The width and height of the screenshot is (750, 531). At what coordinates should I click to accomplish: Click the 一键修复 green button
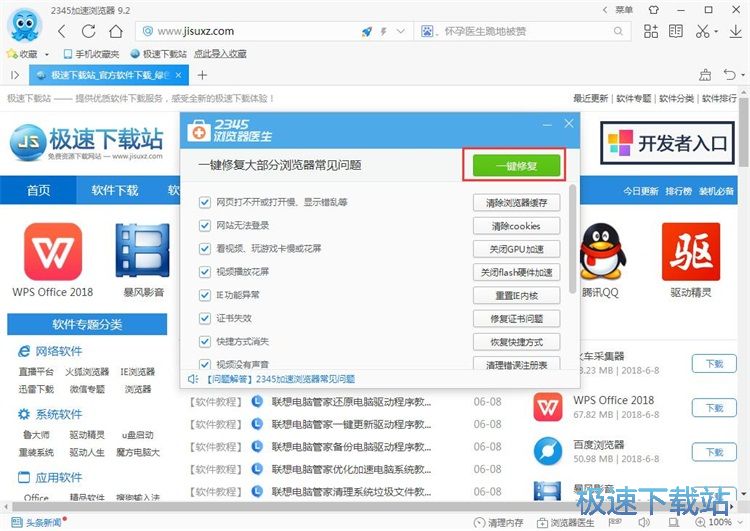coord(516,166)
